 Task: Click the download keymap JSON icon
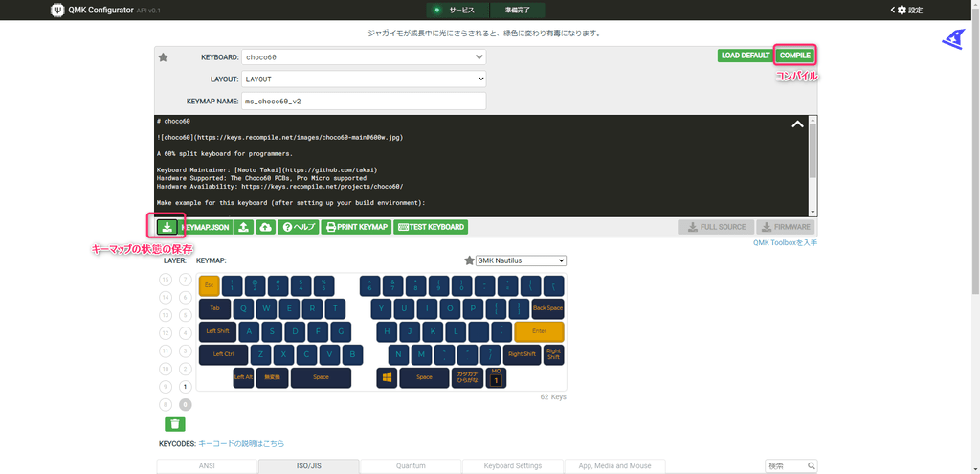[167, 227]
